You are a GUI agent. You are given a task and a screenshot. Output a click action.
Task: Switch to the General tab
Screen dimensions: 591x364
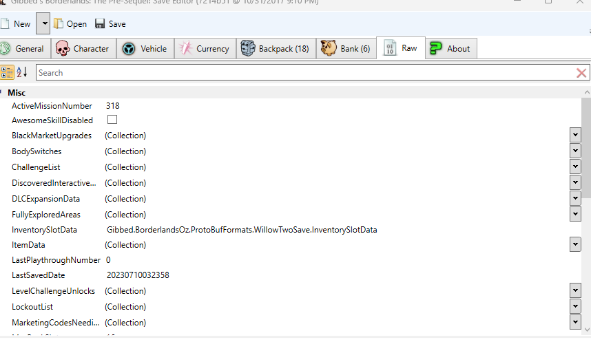(x=25, y=49)
